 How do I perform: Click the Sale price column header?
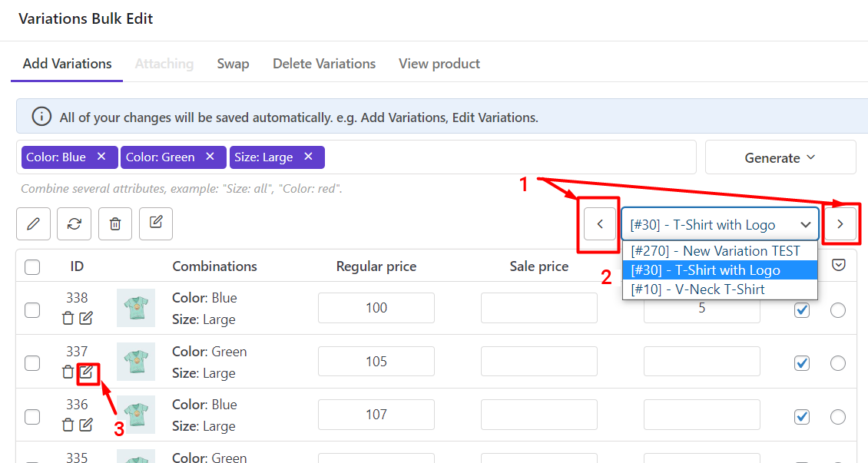coord(539,266)
